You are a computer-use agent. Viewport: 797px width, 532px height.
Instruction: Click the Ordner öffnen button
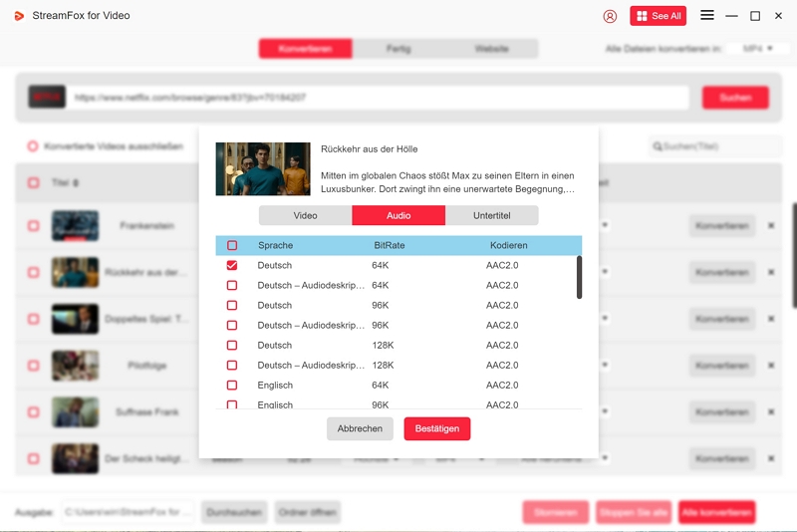[x=308, y=512]
